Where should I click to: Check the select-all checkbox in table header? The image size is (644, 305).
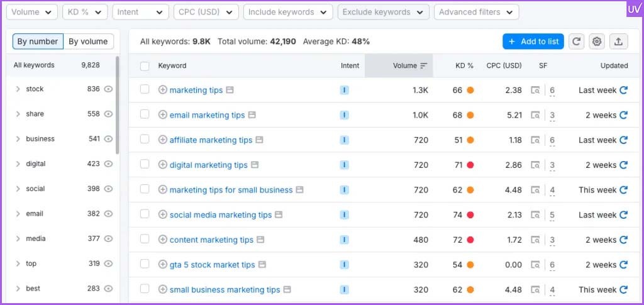145,65
